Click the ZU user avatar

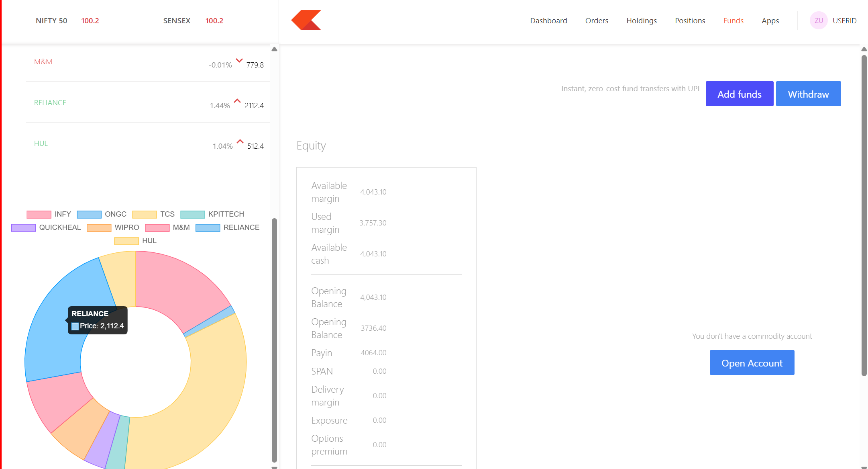click(819, 20)
